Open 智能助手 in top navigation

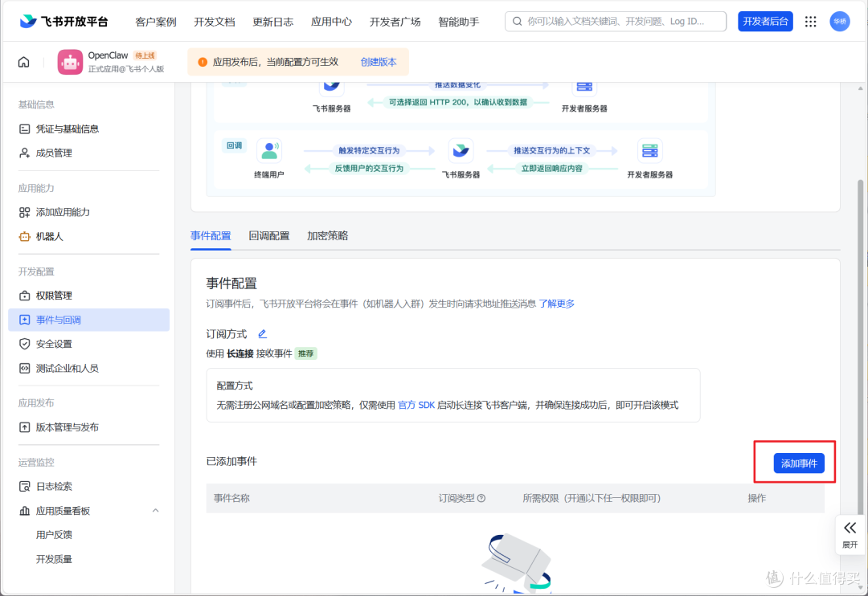coord(458,22)
